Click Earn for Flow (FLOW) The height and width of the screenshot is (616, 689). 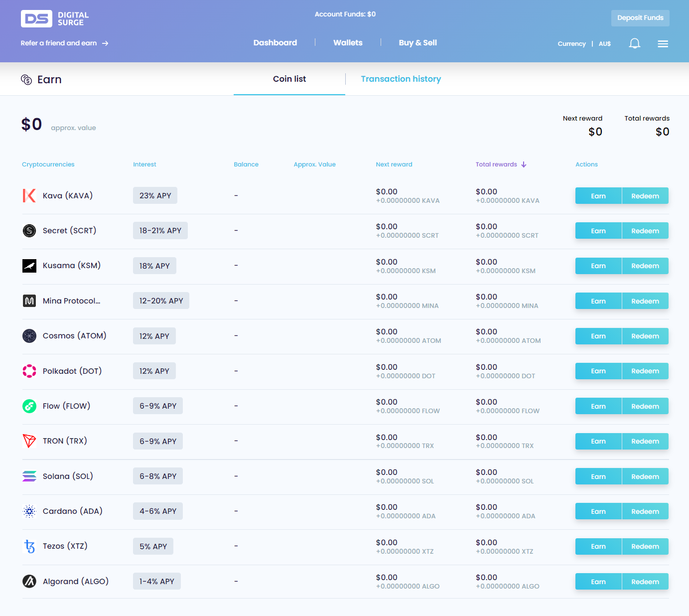[x=598, y=406]
